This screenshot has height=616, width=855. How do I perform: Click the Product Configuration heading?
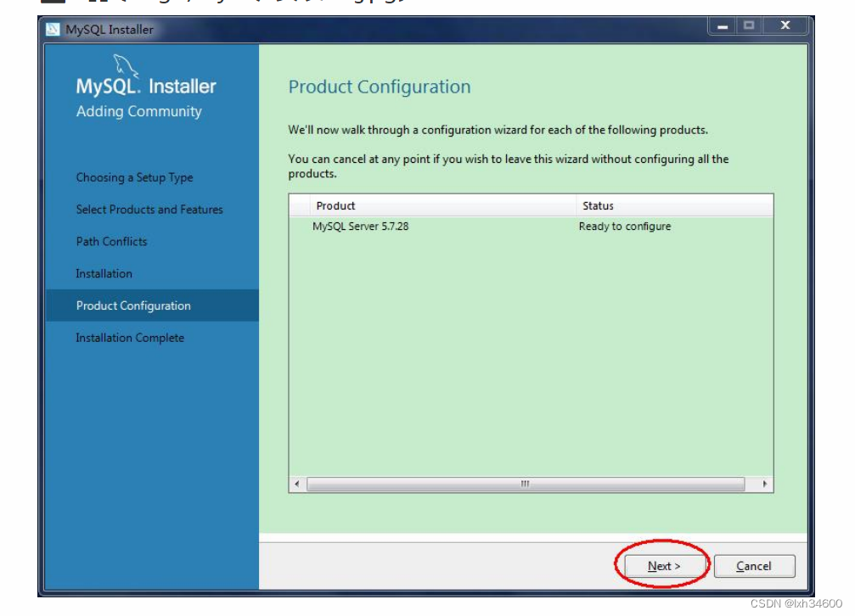[380, 87]
